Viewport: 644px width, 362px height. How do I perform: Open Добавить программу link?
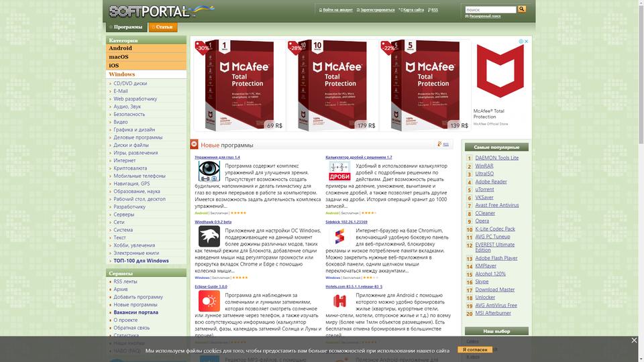point(138,297)
